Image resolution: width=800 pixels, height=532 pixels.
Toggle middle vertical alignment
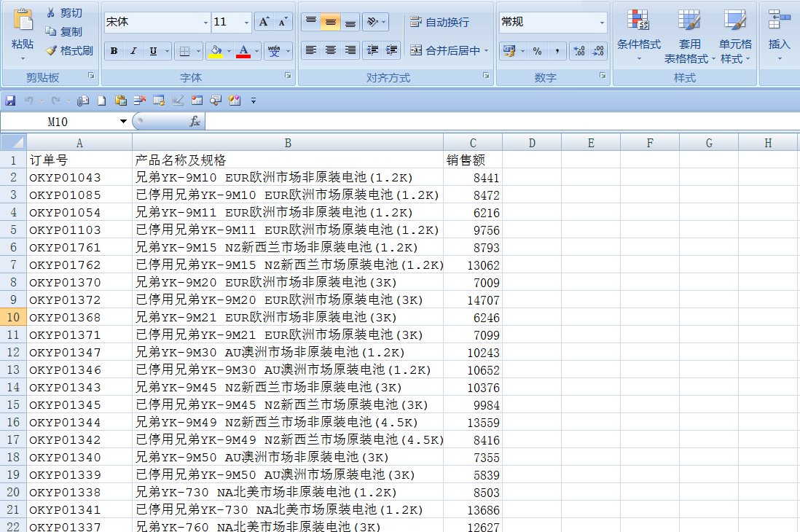330,22
